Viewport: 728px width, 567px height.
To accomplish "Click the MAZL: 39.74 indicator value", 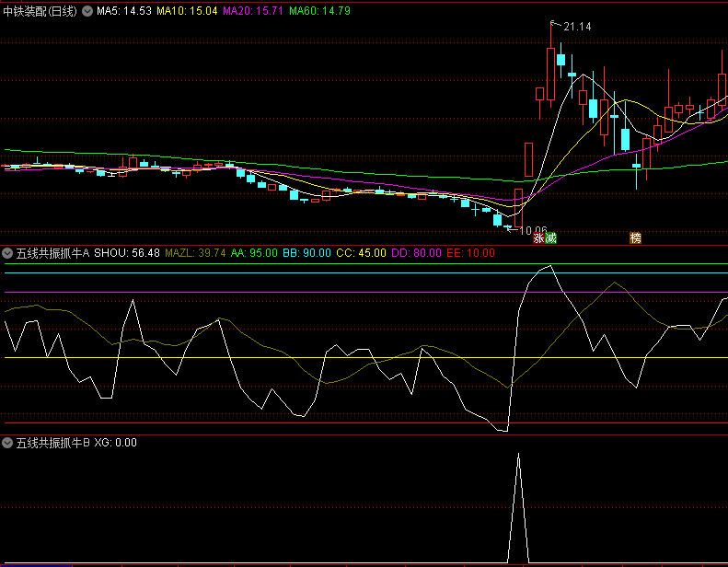I will (x=195, y=252).
